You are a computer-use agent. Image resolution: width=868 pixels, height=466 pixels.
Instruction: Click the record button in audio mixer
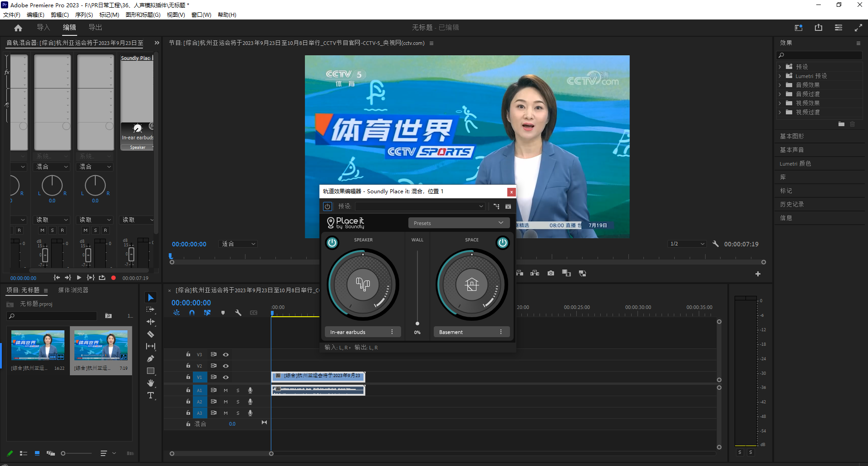113,278
